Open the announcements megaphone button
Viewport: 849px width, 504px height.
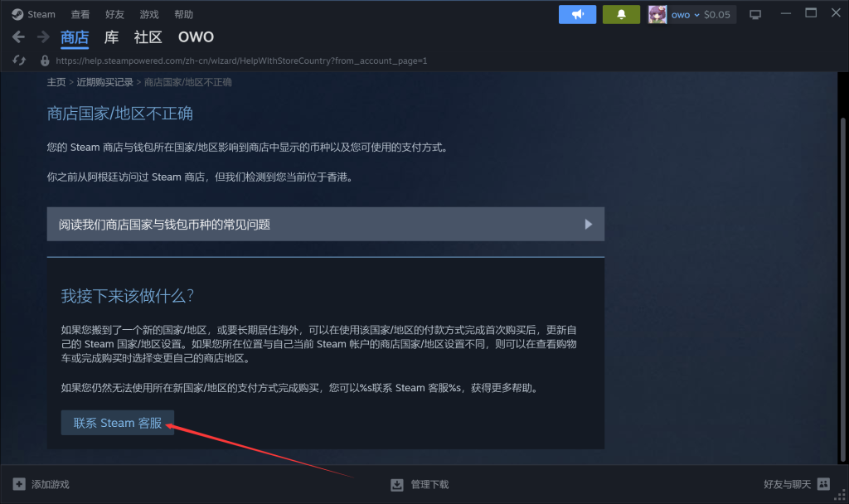[x=577, y=15]
